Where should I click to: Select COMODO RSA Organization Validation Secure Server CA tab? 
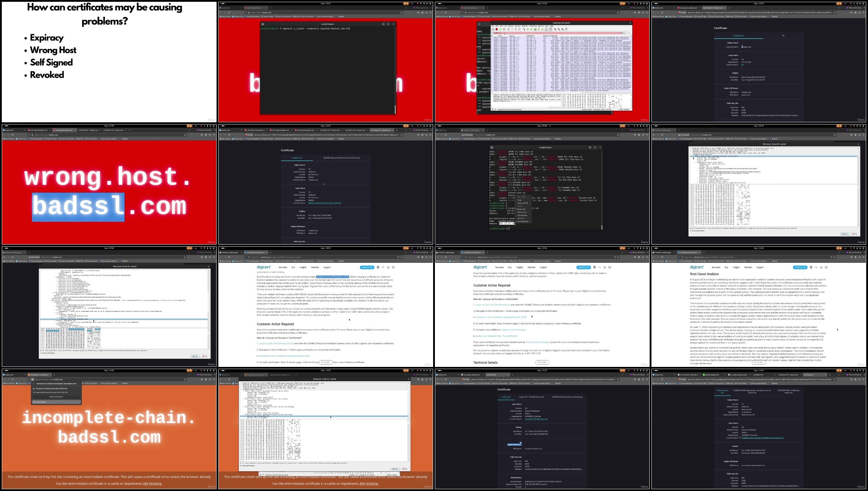point(752,391)
